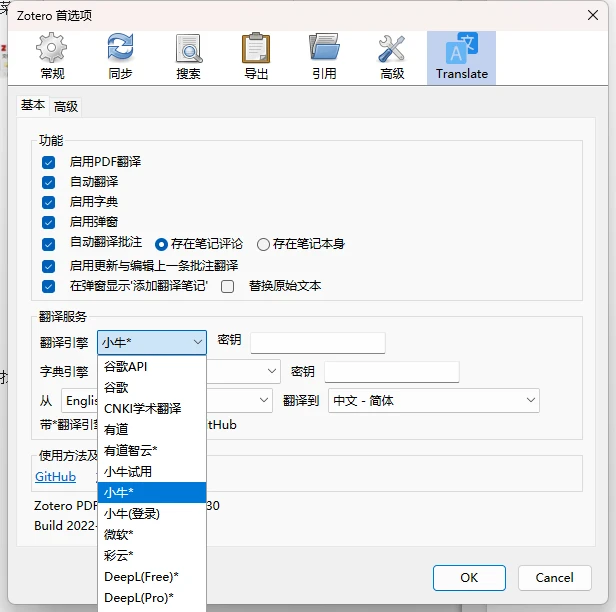The image size is (616, 612).
Task: Open the 字典引擎 dropdown arrow
Action: click(271, 371)
